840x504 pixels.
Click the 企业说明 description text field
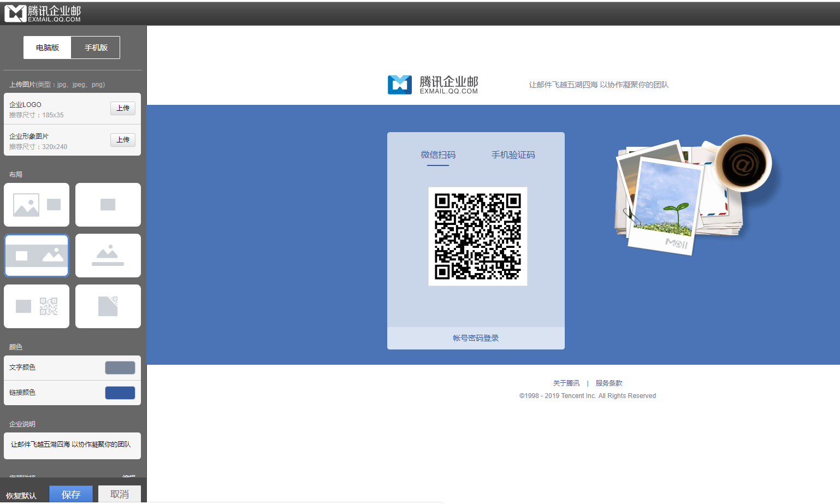(x=72, y=446)
